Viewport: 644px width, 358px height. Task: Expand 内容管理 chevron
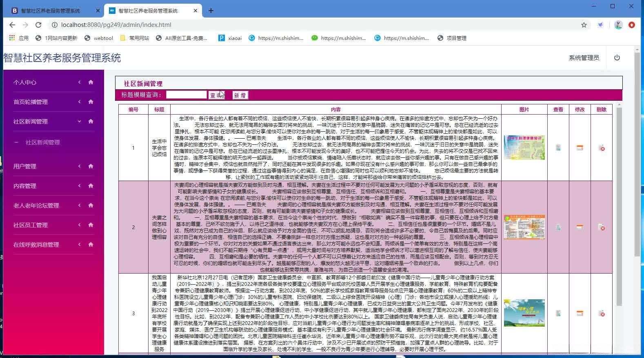79,186
